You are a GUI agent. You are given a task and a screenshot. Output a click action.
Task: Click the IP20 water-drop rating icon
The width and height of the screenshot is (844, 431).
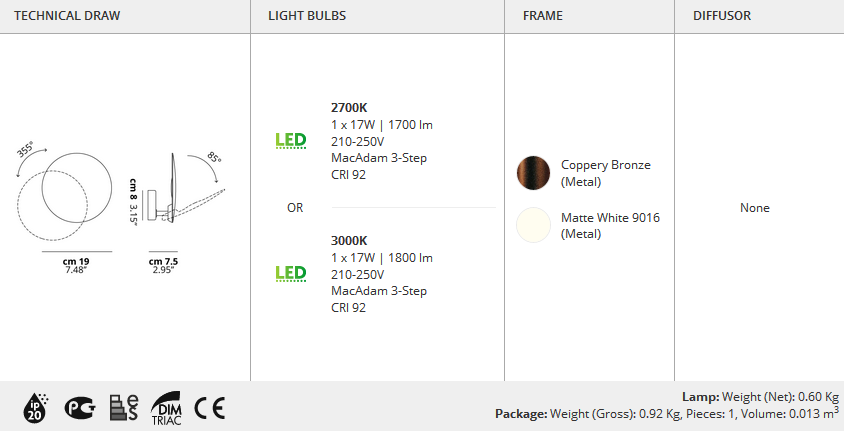(x=35, y=408)
